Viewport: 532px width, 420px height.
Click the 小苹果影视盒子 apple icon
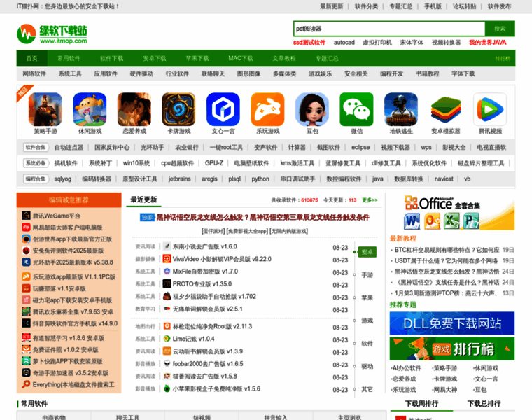167,388
